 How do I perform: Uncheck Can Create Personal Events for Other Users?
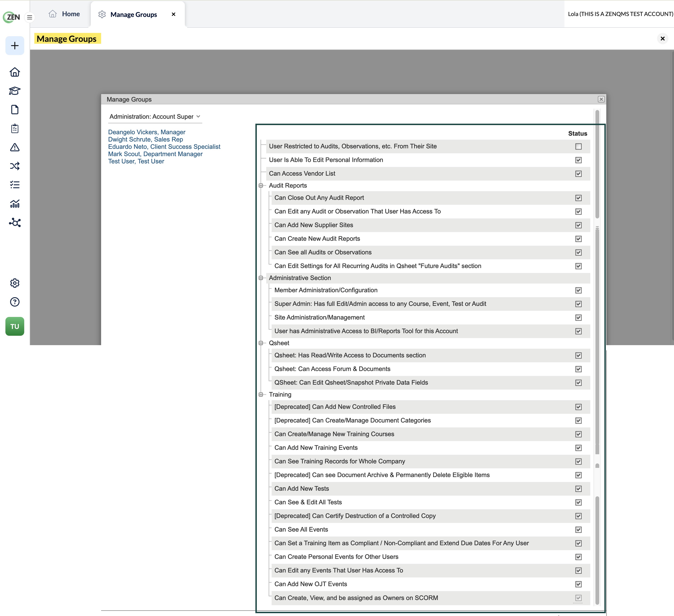click(578, 557)
